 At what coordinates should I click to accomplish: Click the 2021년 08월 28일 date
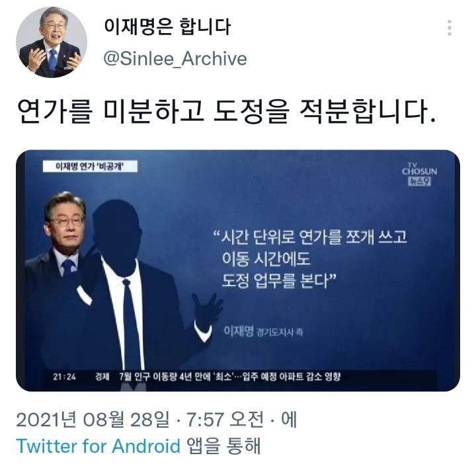point(93,420)
